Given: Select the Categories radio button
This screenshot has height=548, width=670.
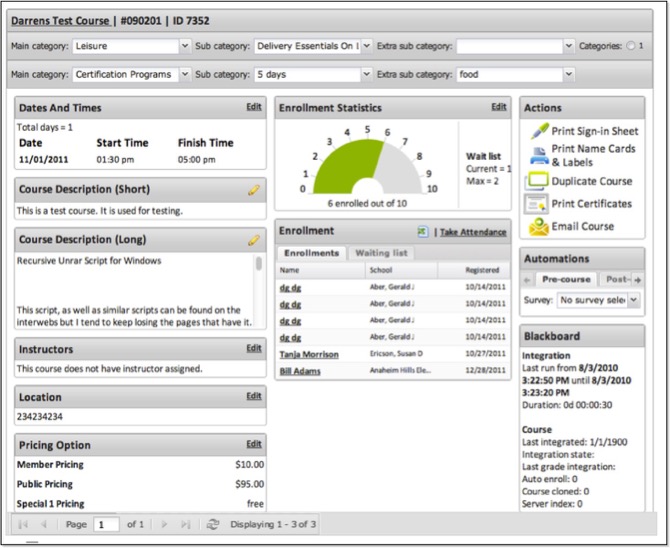Looking at the screenshot, I should (x=630, y=46).
